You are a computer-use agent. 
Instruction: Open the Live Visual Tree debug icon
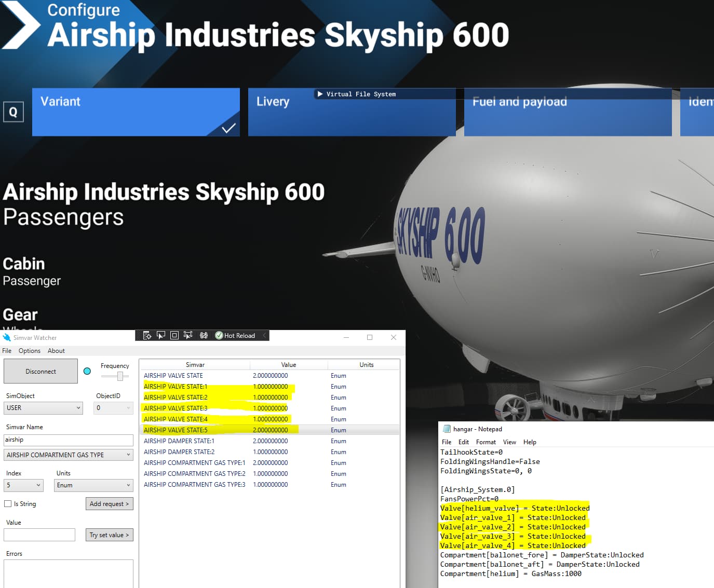click(147, 335)
